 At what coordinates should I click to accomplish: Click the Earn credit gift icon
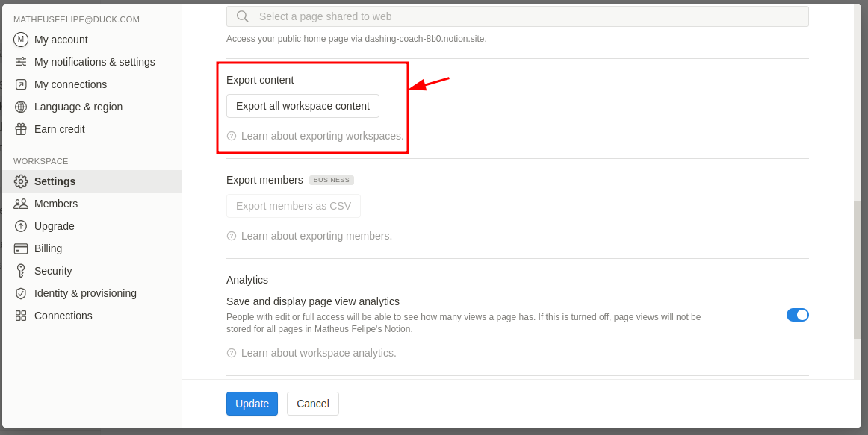[20, 129]
